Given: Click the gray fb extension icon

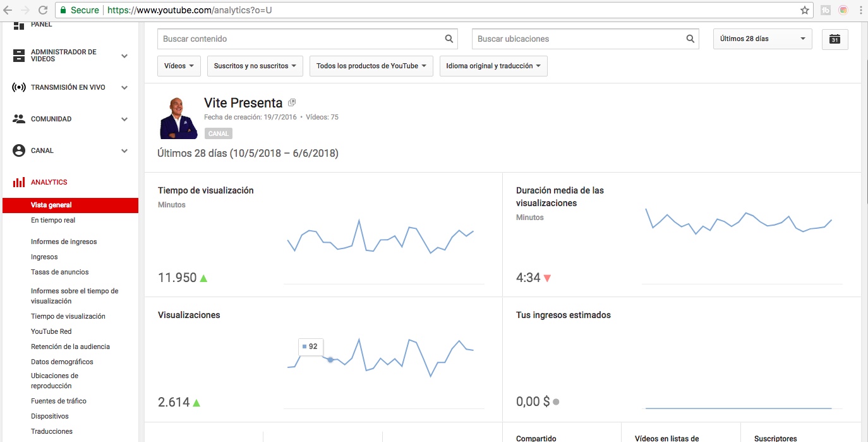Looking at the screenshot, I should pos(825,10).
